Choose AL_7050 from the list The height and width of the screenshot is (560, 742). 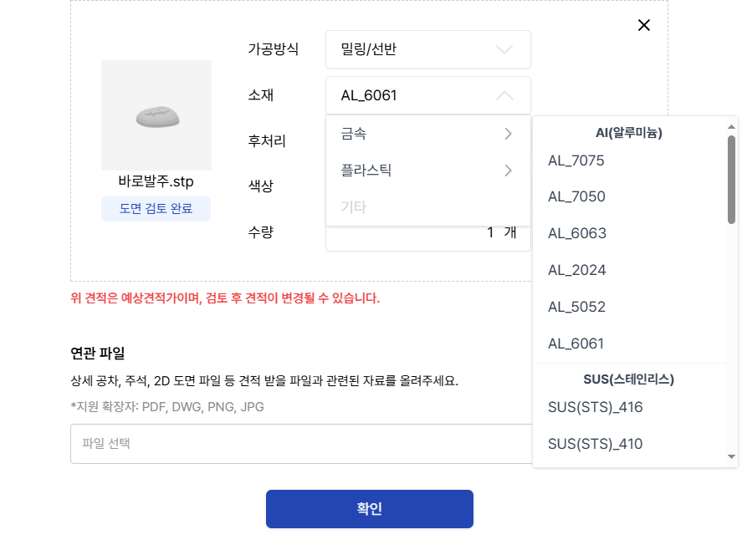pos(576,197)
